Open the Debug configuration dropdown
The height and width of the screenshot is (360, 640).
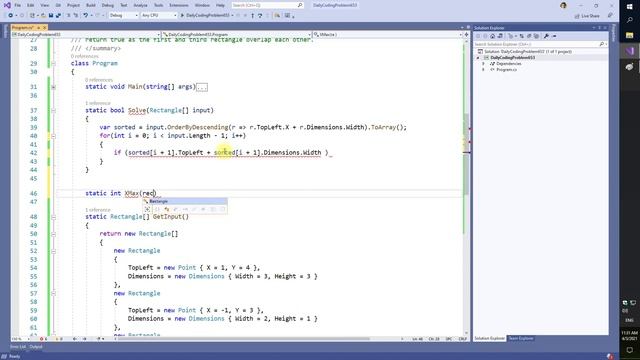click(x=124, y=16)
